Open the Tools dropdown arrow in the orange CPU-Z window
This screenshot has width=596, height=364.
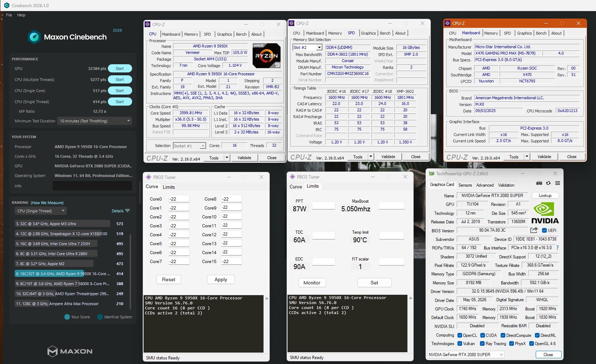[527, 157]
